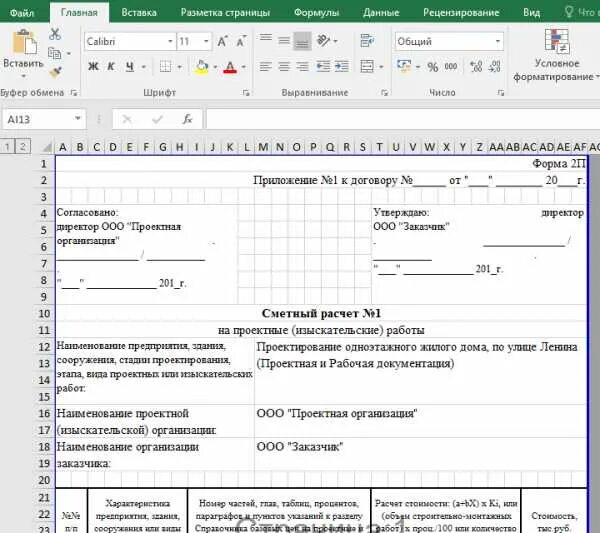Open the Файл tab

coord(22,13)
